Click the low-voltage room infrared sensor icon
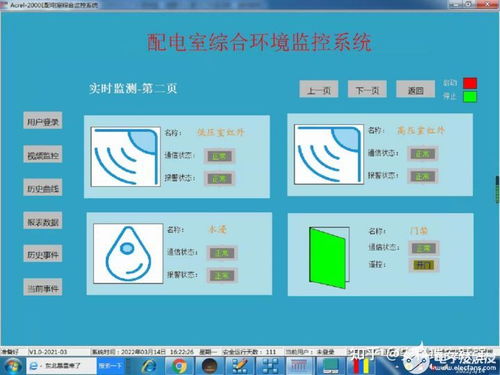The height and width of the screenshot is (375, 500). [125, 157]
